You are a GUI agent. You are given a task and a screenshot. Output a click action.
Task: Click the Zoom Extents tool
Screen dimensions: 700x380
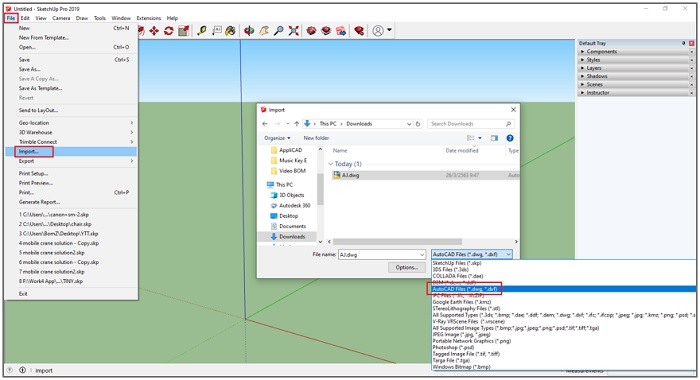[293, 31]
